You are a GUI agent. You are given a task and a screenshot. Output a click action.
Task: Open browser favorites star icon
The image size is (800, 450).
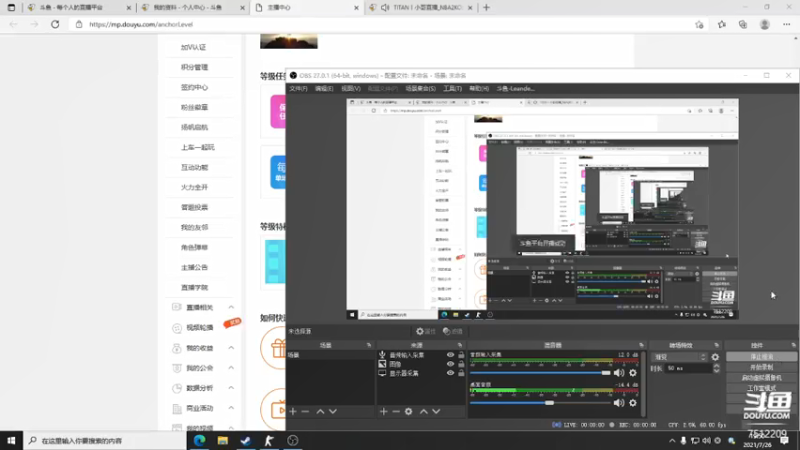pyautogui.click(x=721, y=24)
